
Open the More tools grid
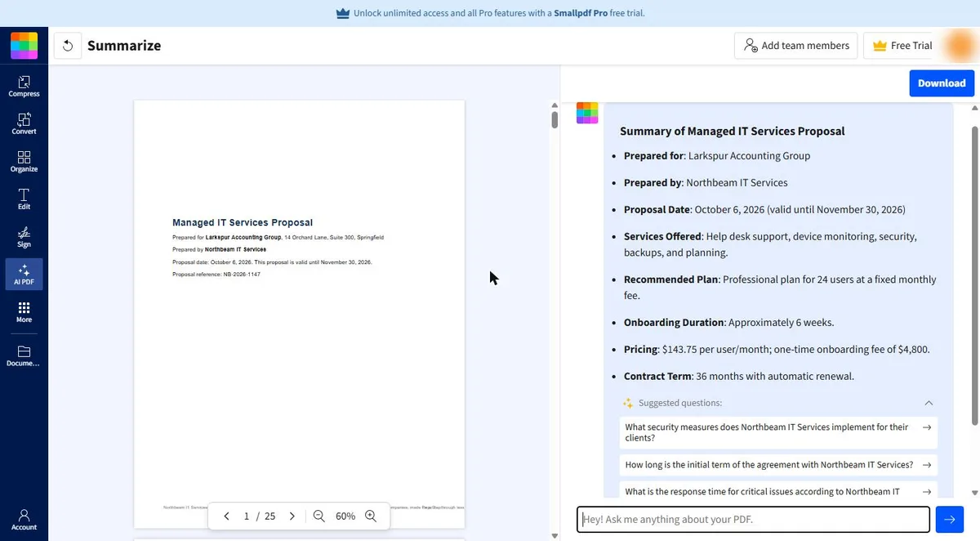(x=24, y=312)
